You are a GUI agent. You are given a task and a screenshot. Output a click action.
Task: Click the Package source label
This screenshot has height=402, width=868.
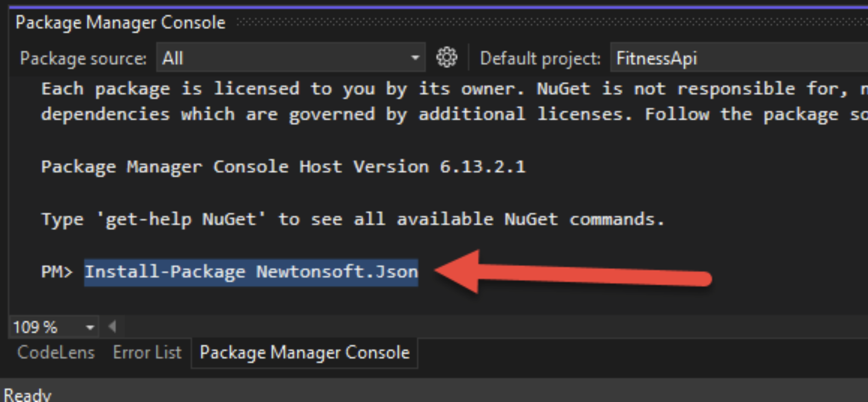tap(83, 59)
